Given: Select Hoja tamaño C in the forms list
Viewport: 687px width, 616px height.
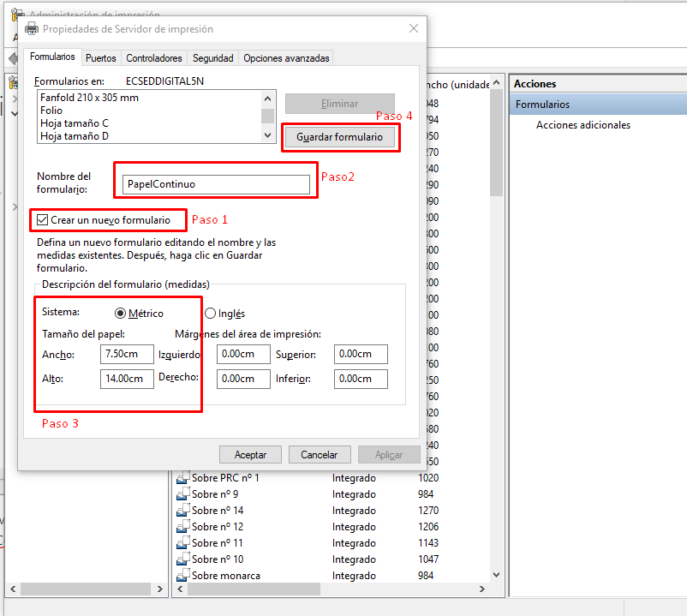Looking at the screenshot, I should pos(75,123).
